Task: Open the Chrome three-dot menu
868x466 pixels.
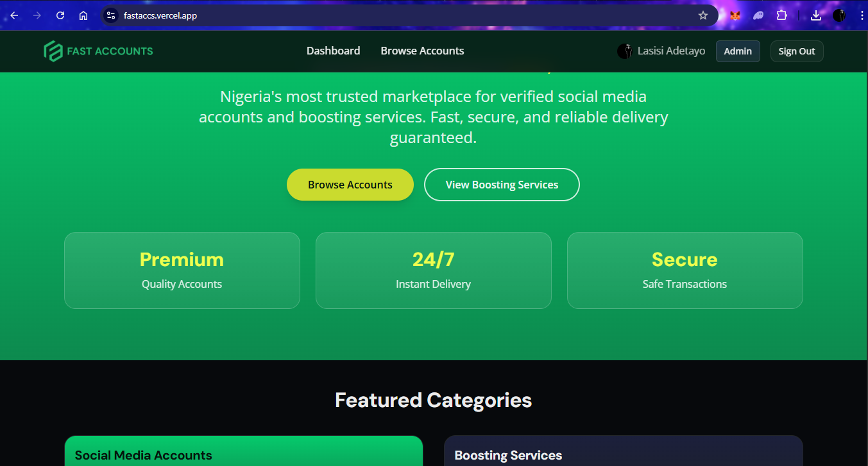Action: pos(861,15)
